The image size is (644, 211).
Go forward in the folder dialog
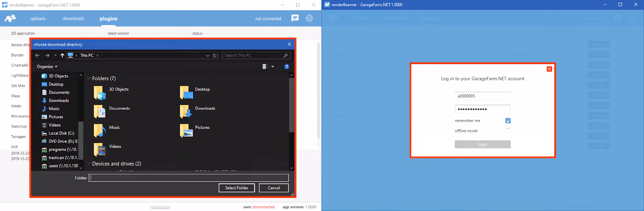[47, 55]
